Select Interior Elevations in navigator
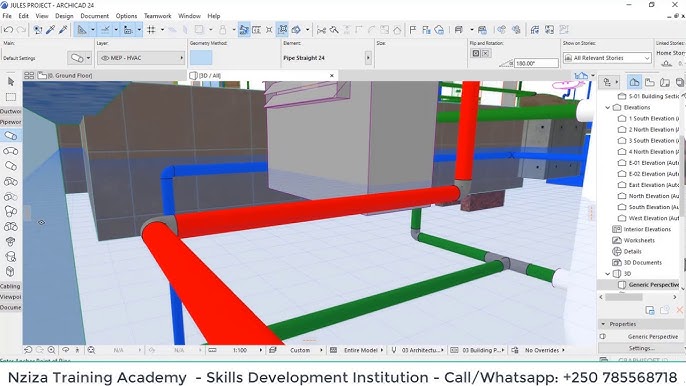This screenshot has height=386, width=686. click(642, 229)
